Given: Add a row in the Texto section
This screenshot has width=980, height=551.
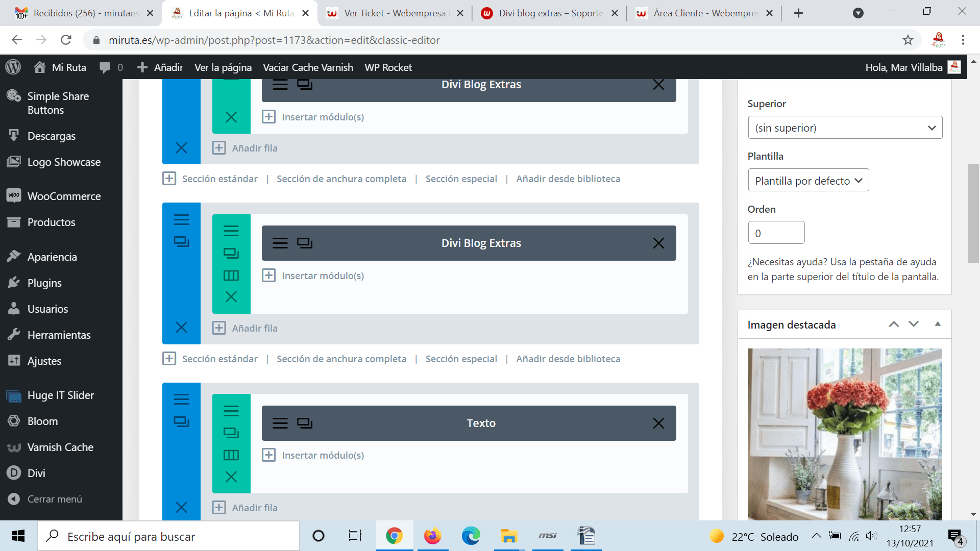Looking at the screenshot, I should [245, 508].
